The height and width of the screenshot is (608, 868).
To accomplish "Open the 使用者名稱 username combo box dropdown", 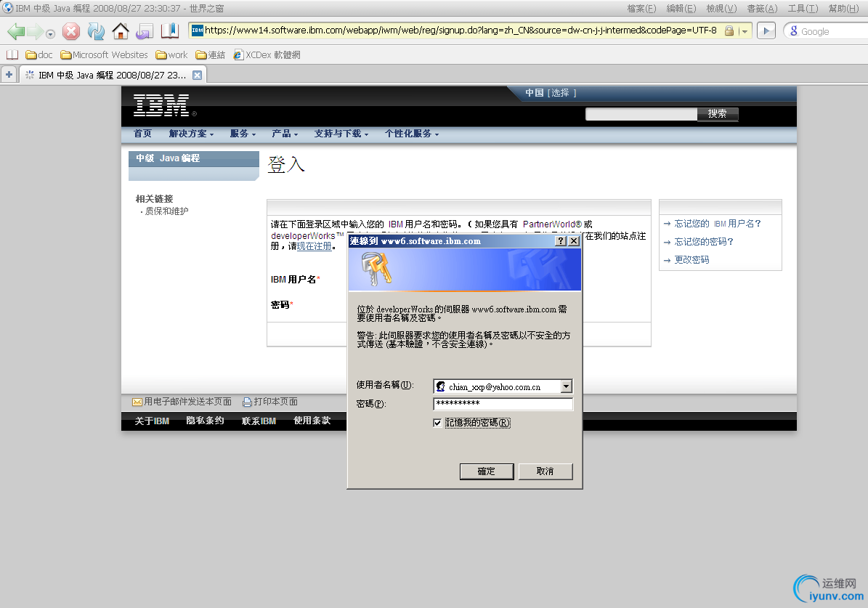I will 567,386.
